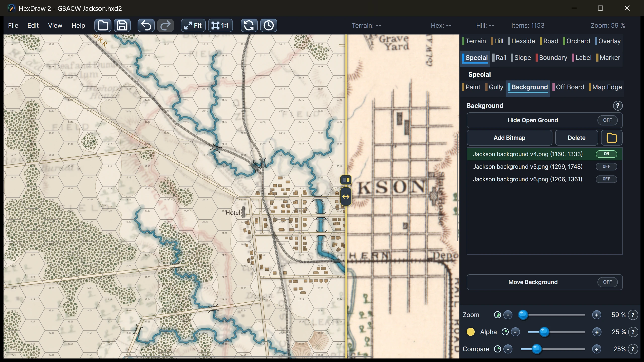Switch to the Rail tab
This screenshot has width=644, height=362.
coord(499,58)
